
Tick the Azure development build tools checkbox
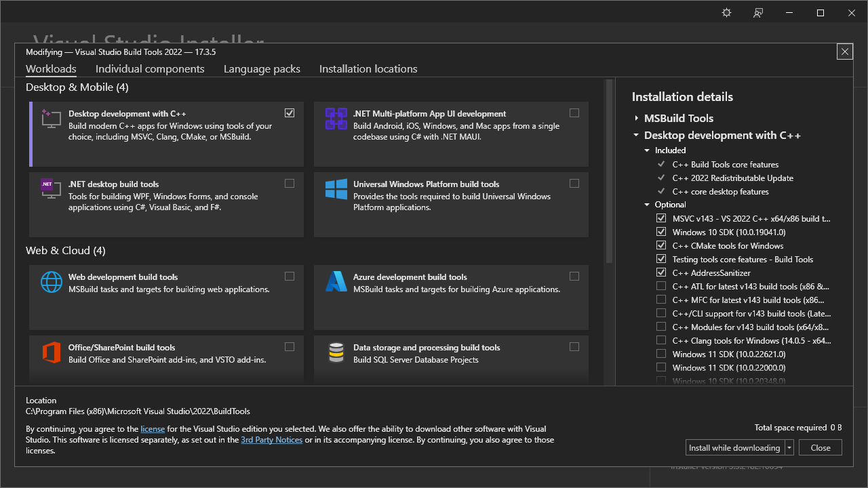[574, 277]
